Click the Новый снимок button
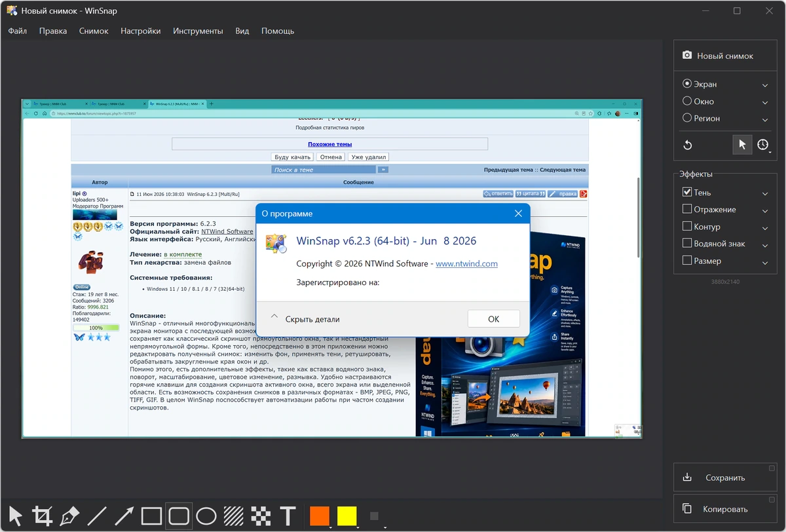The image size is (786, 532). (726, 56)
